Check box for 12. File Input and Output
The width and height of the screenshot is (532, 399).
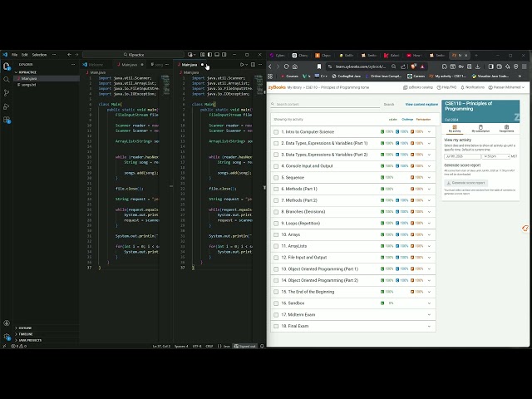click(276, 258)
